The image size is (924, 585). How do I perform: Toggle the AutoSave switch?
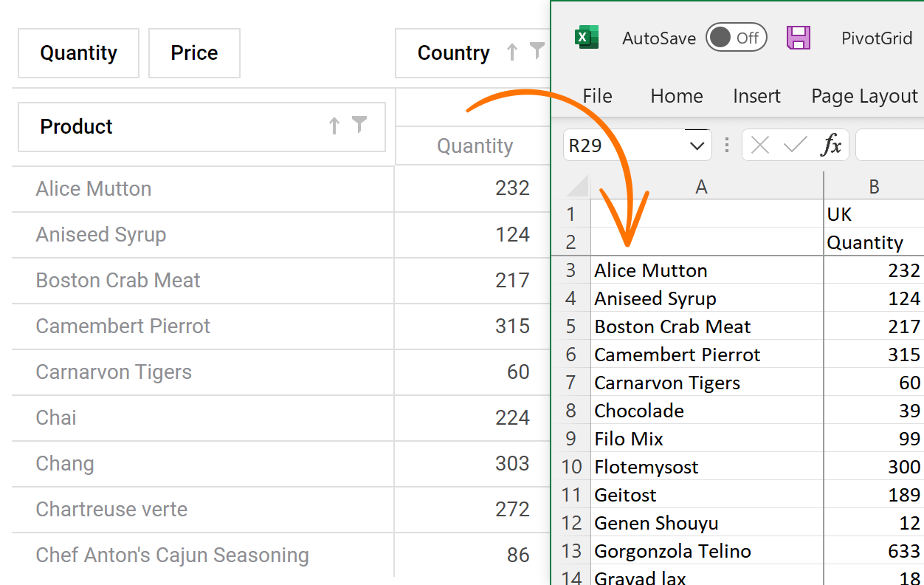736,38
